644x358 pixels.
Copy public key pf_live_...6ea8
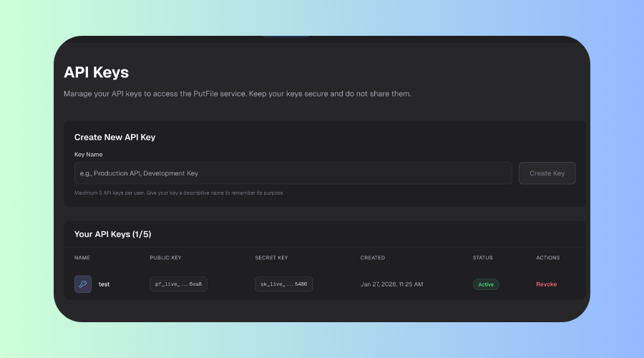(x=178, y=284)
